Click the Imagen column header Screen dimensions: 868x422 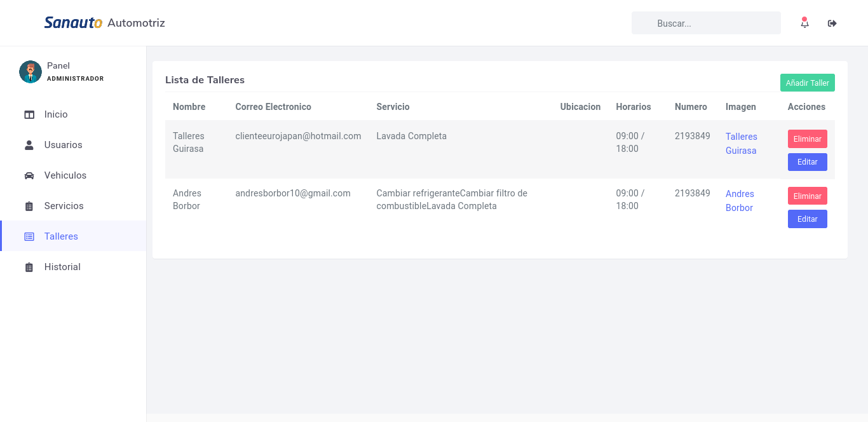(x=741, y=107)
